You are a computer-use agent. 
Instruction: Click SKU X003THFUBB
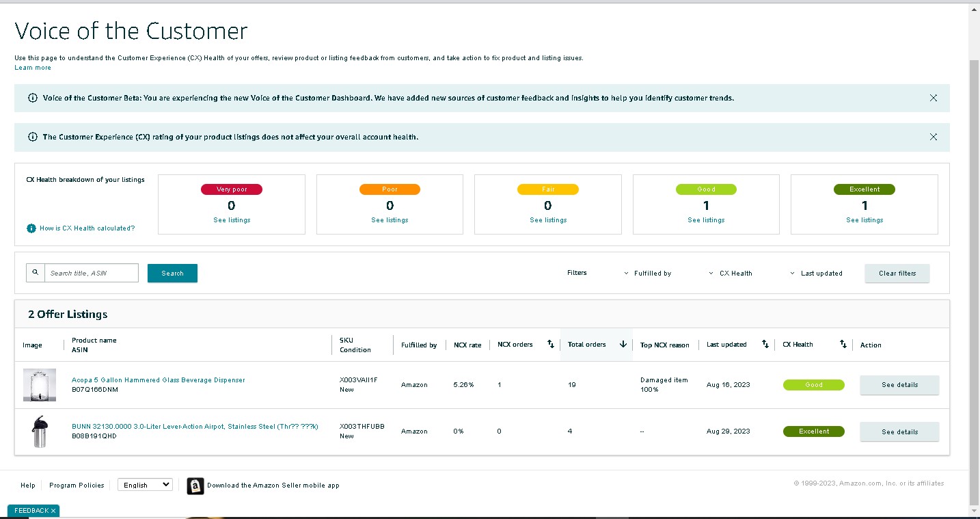pyautogui.click(x=362, y=427)
